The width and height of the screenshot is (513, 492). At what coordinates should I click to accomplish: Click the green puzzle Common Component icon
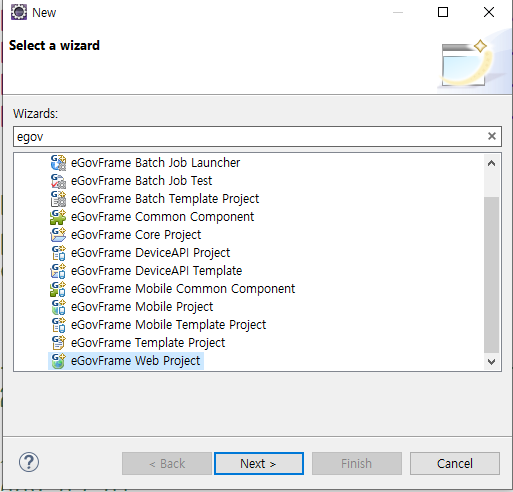click(x=58, y=217)
